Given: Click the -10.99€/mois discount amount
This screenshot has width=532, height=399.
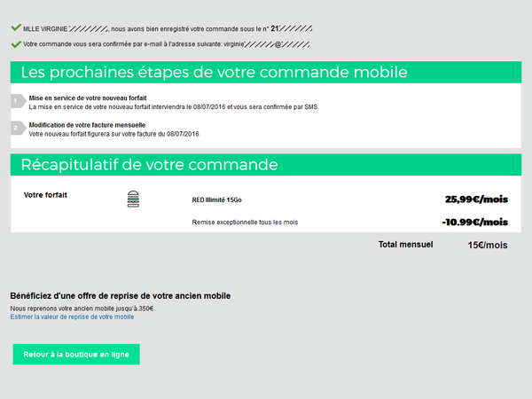Looking at the screenshot, I should [474, 222].
